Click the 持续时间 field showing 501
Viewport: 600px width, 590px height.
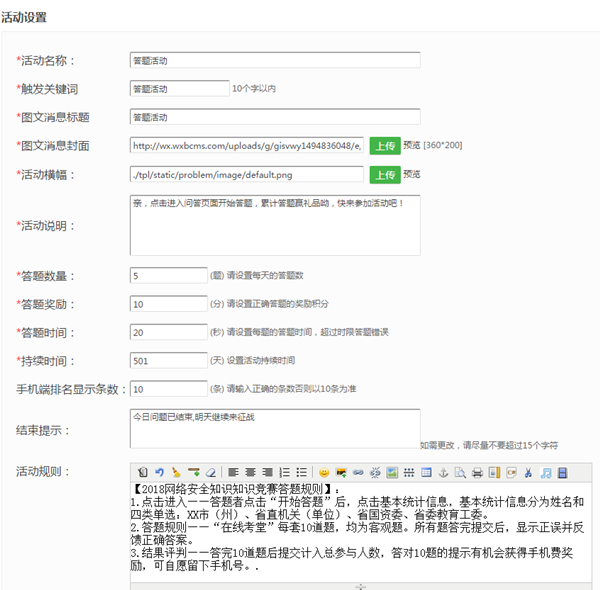[x=169, y=360]
